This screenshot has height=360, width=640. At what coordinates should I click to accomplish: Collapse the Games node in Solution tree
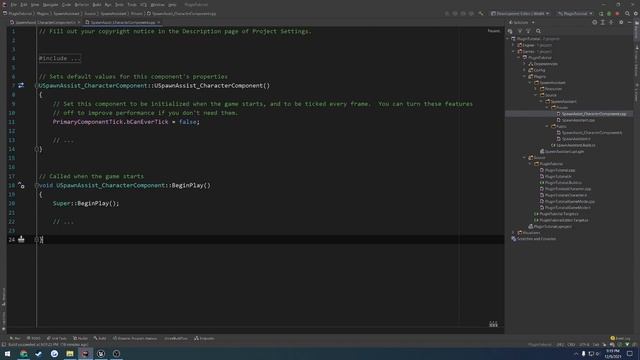pos(514,51)
